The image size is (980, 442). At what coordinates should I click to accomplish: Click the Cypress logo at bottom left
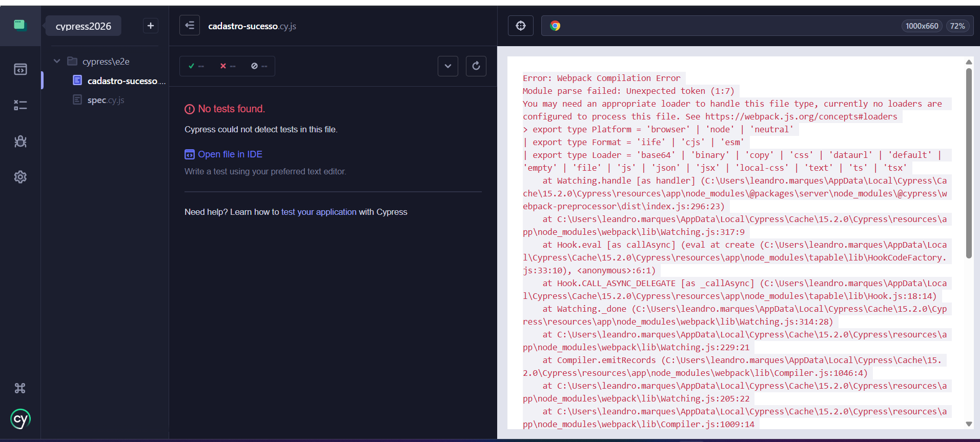20,419
